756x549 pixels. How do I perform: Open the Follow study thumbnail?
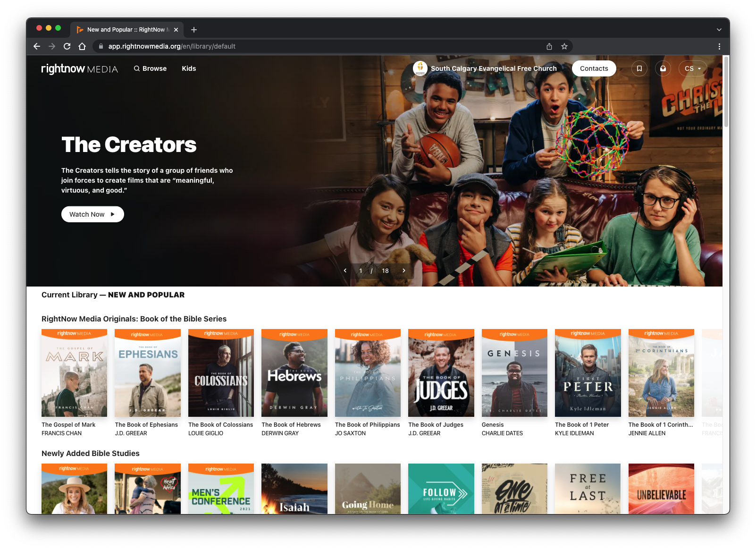click(x=441, y=489)
